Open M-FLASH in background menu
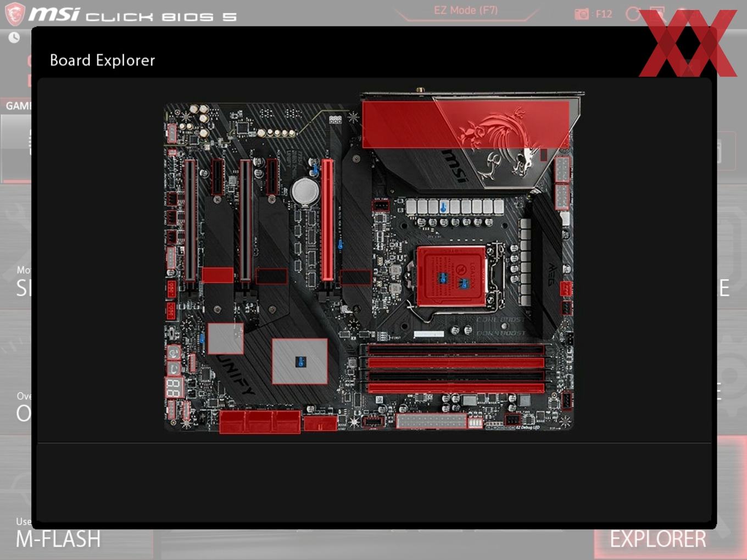The image size is (747, 560). 58,539
